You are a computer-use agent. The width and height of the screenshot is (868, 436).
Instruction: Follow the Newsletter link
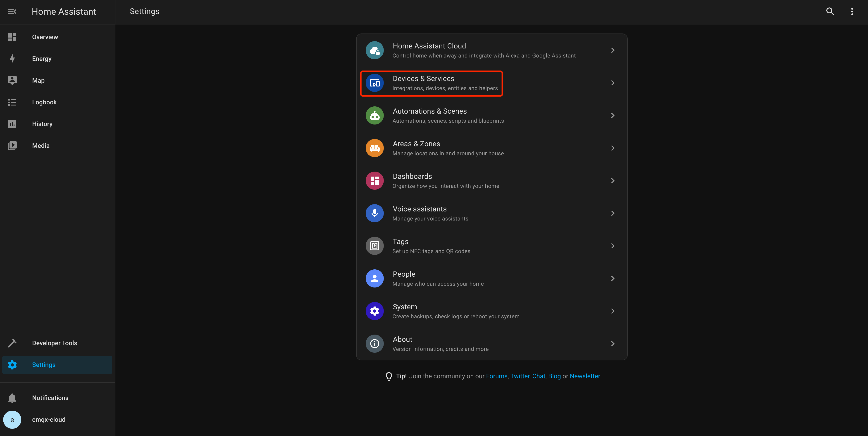585,376
